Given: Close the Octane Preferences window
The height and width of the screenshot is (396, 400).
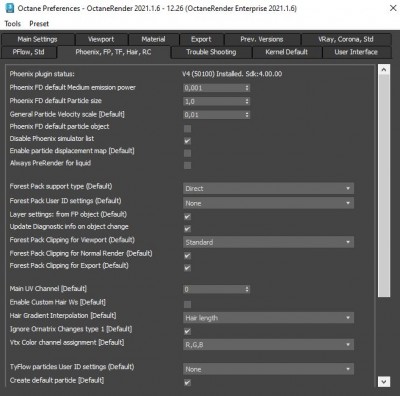Looking at the screenshot, I should tap(393, 8).
